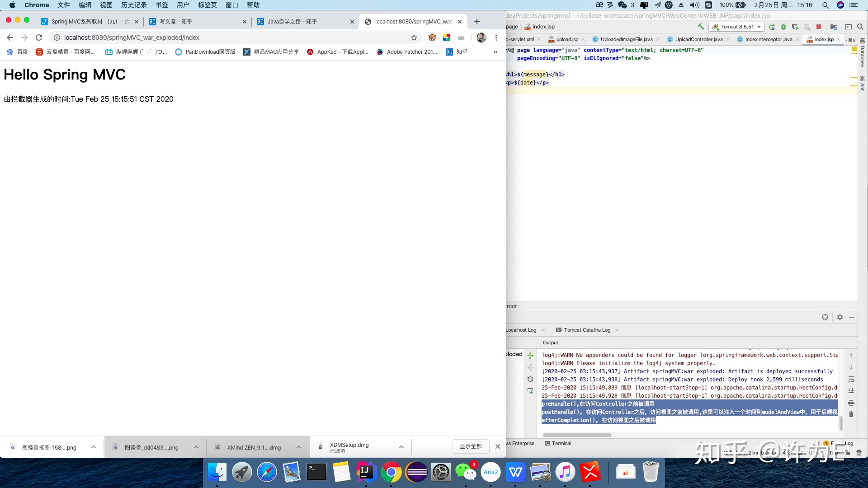Open the Tomcat 8.5.51 run configuration dropdown

[x=737, y=27]
